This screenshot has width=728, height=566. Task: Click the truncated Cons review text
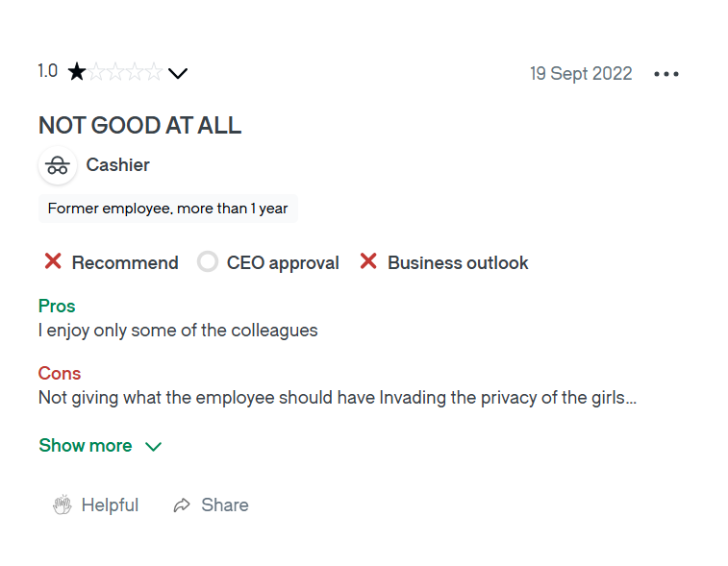[337, 398]
